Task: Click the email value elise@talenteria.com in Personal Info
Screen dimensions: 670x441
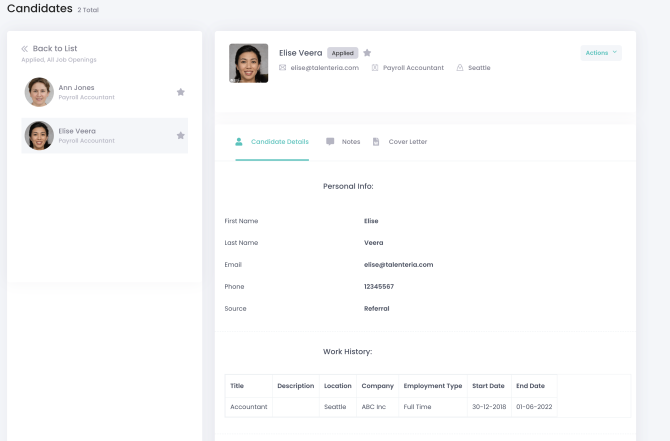Action: (x=399, y=265)
